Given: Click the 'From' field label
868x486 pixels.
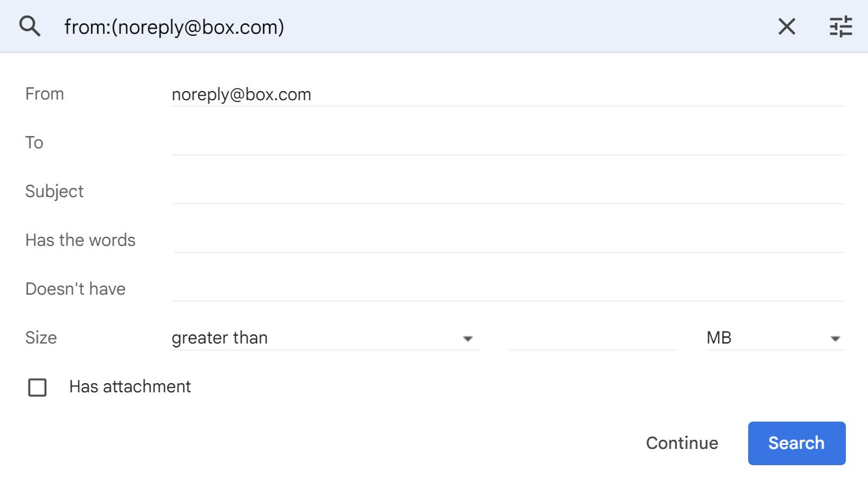Looking at the screenshot, I should pyautogui.click(x=44, y=94).
